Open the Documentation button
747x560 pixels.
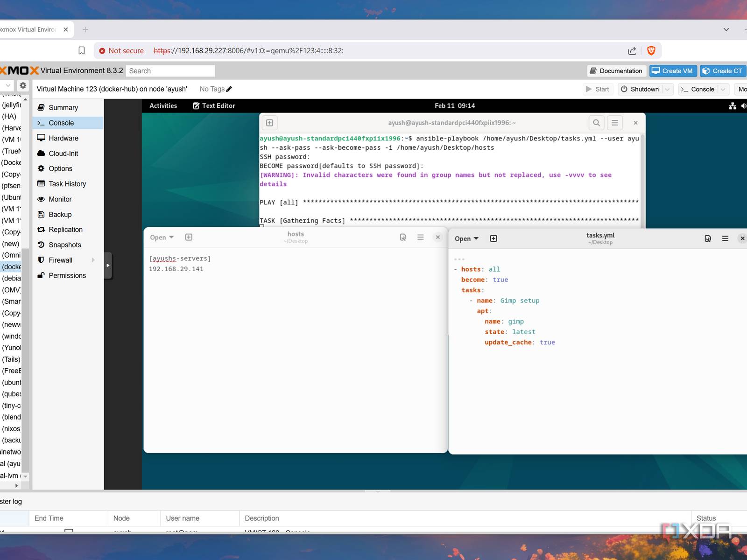616,71
